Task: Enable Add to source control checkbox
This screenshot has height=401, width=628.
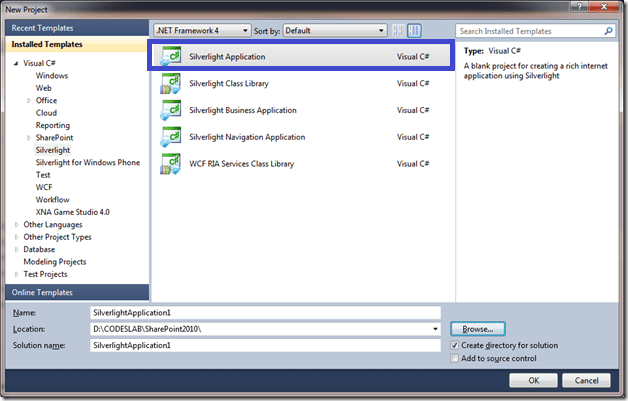Action: coord(455,358)
